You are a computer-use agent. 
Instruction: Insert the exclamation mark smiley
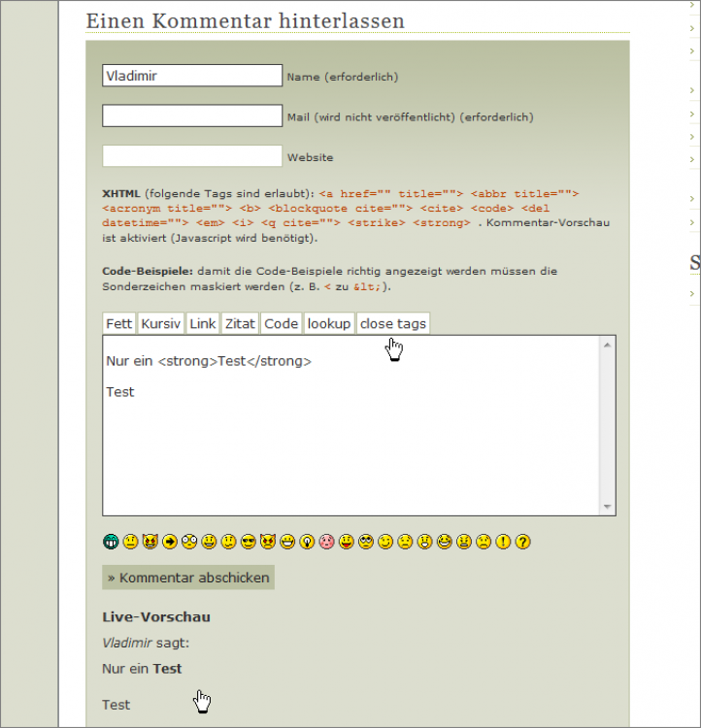(x=503, y=542)
